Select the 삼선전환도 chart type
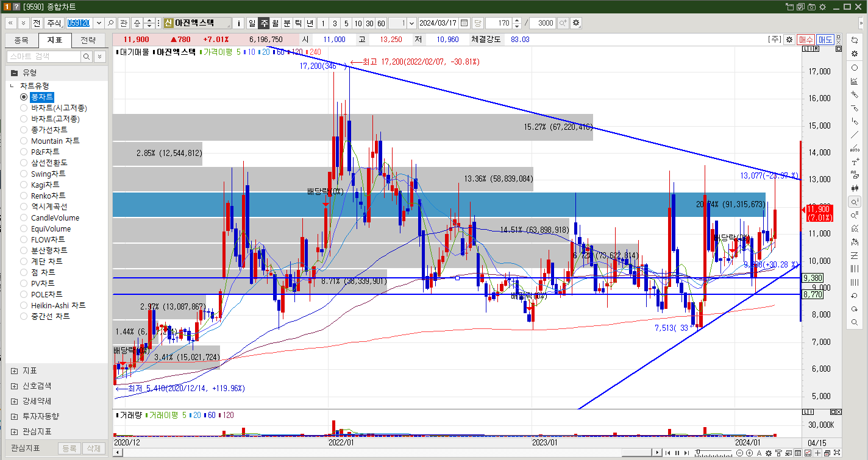 [49, 163]
